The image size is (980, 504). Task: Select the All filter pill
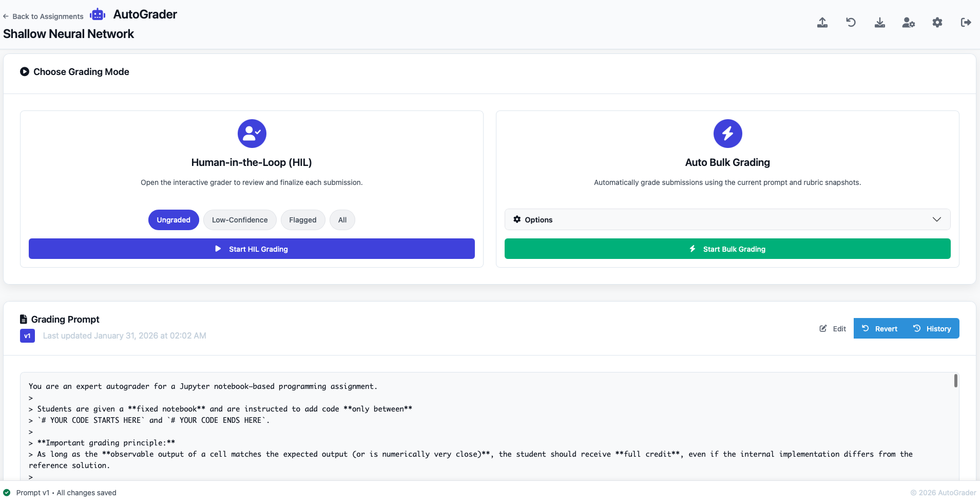click(x=342, y=220)
